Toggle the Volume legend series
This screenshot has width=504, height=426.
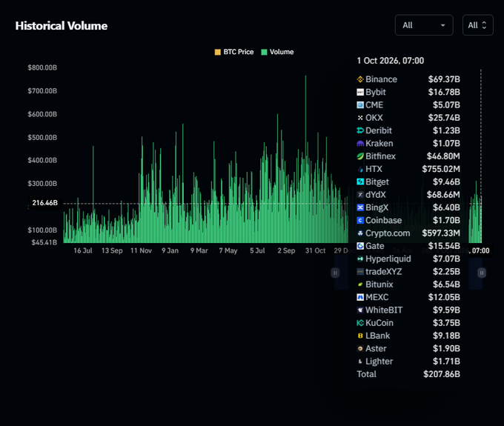point(277,52)
